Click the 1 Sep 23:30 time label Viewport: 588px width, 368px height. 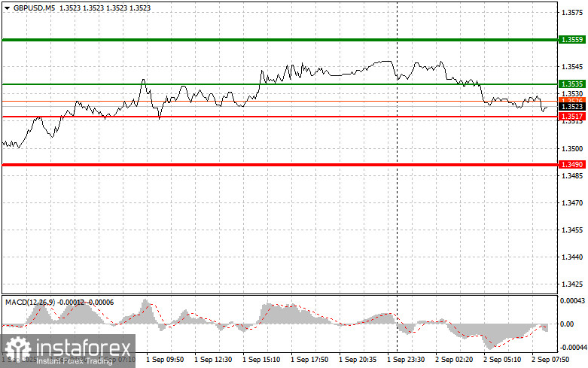tap(406, 360)
